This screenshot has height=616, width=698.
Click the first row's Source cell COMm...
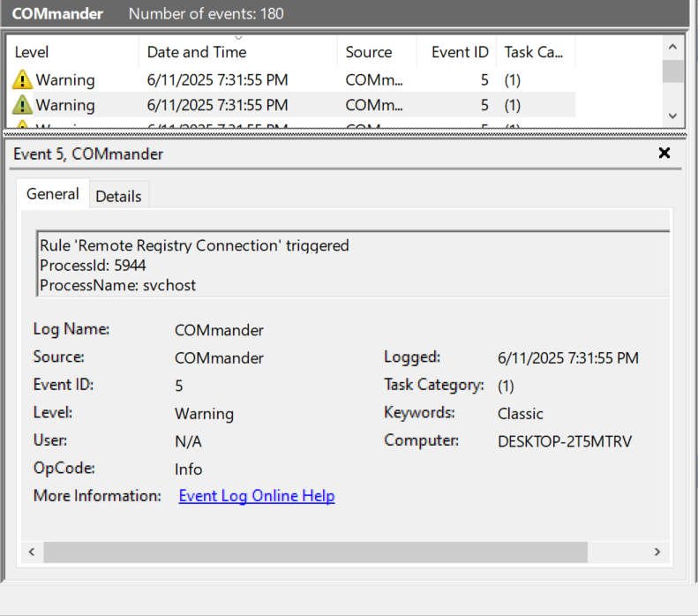[374, 80]
